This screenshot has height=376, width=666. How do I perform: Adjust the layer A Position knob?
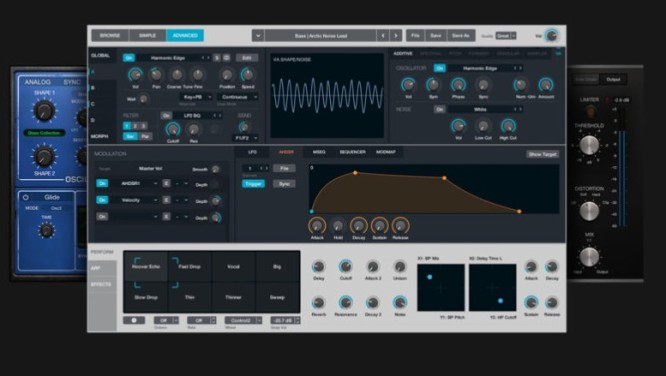pos(227,75)
